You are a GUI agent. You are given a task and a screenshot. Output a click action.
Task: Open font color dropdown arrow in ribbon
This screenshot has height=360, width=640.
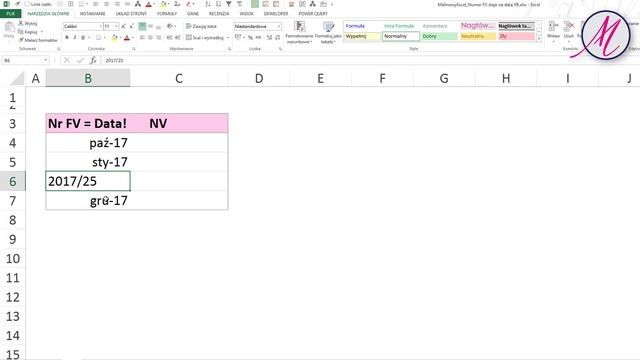click(132, 38)
